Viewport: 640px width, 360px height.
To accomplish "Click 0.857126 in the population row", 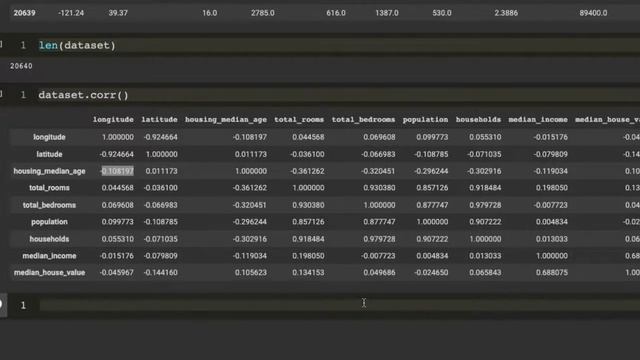I will [x=308, y=222].
